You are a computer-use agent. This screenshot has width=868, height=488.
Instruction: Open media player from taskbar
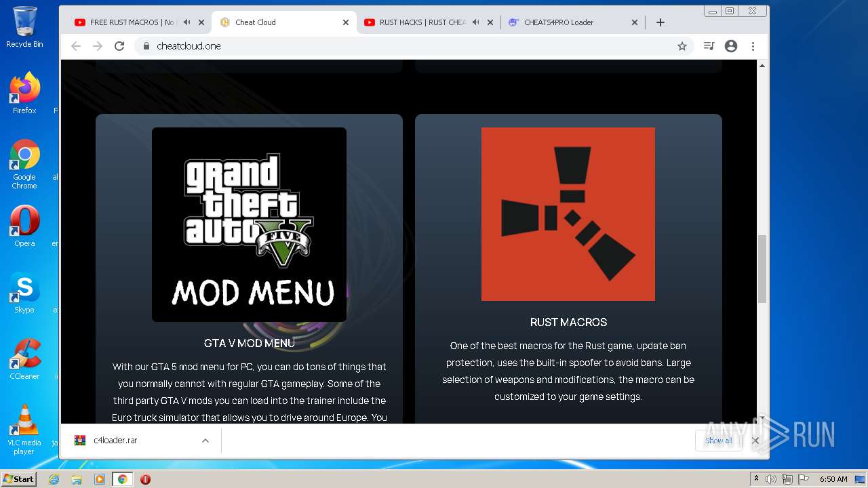pos(100,479)
